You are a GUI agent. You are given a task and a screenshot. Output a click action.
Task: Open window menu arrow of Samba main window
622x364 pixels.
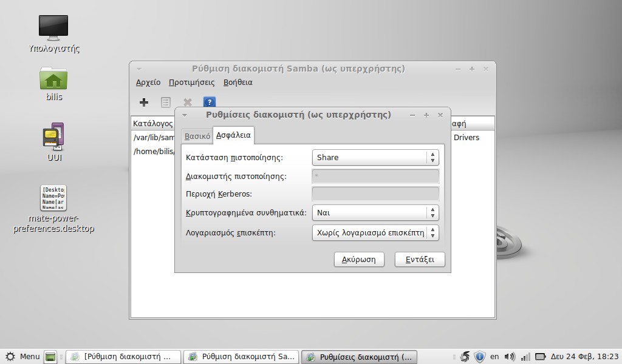[139, 69]
